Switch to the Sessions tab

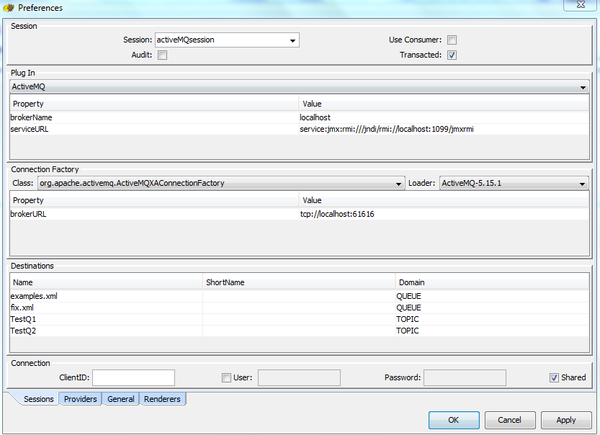point(38,399)
